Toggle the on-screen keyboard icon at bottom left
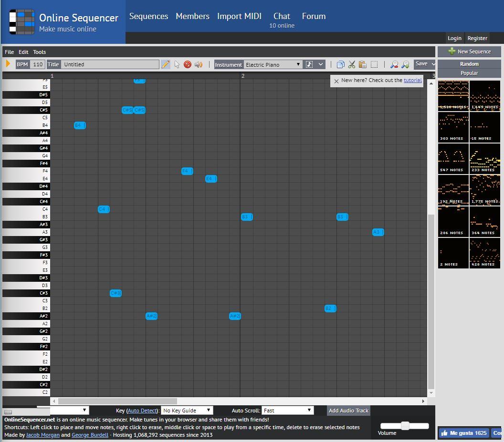504x442 pixels. (9, 412)
